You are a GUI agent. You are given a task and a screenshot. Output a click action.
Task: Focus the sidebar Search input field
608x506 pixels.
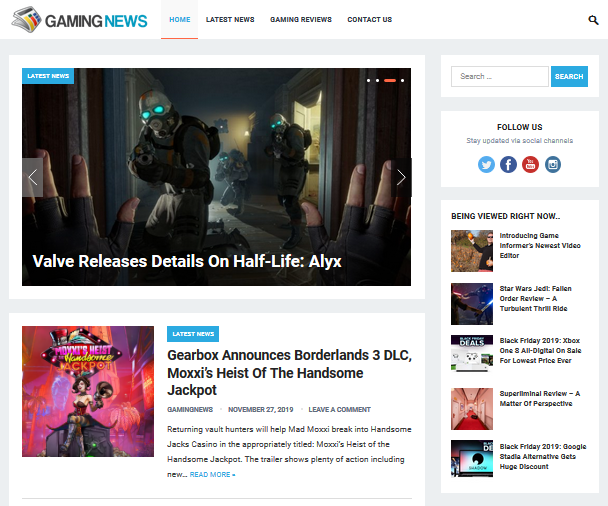tap(499, 76)
